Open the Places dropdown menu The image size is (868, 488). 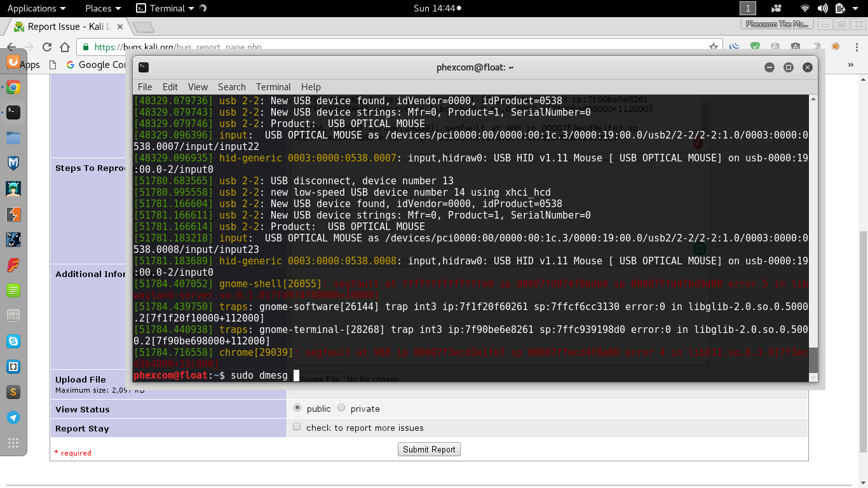click(103, 8)
